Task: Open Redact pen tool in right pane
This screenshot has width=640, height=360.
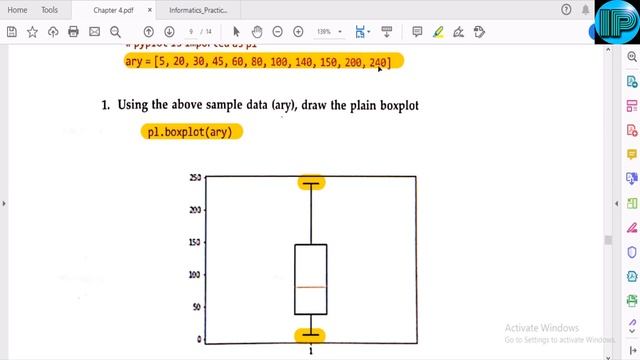Action: (632, 227)
